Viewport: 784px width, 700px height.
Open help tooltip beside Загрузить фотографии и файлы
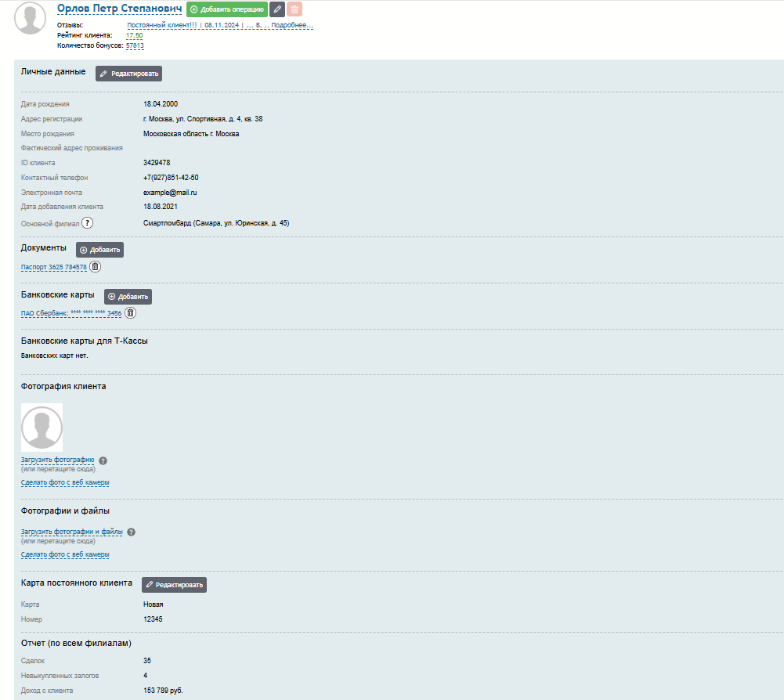click(x=132, y=532)
